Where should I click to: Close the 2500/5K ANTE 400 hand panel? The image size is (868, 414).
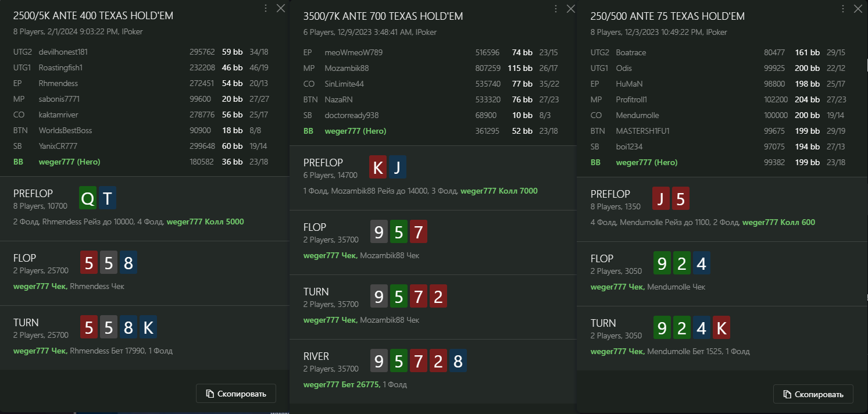(280, 8)
